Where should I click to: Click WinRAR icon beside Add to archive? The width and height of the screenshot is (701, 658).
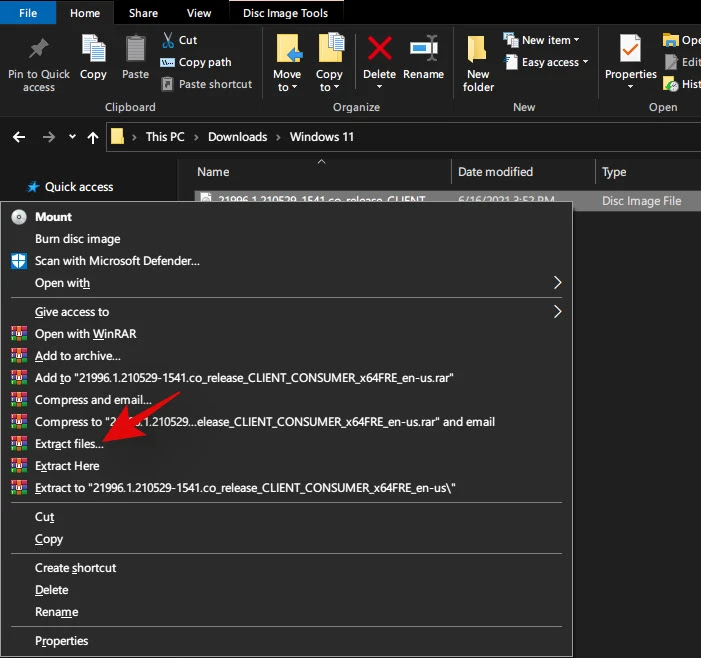(19, 355)
